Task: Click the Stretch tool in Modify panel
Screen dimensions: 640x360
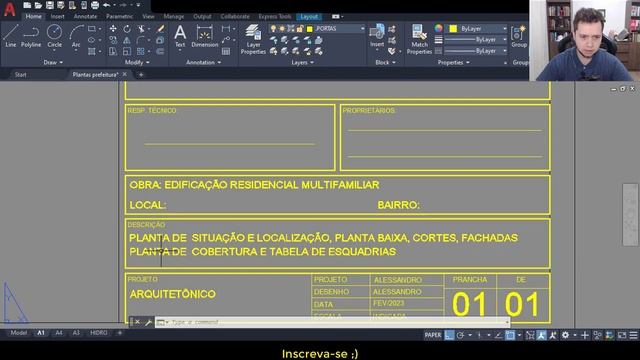Action: tap(113, 51)
